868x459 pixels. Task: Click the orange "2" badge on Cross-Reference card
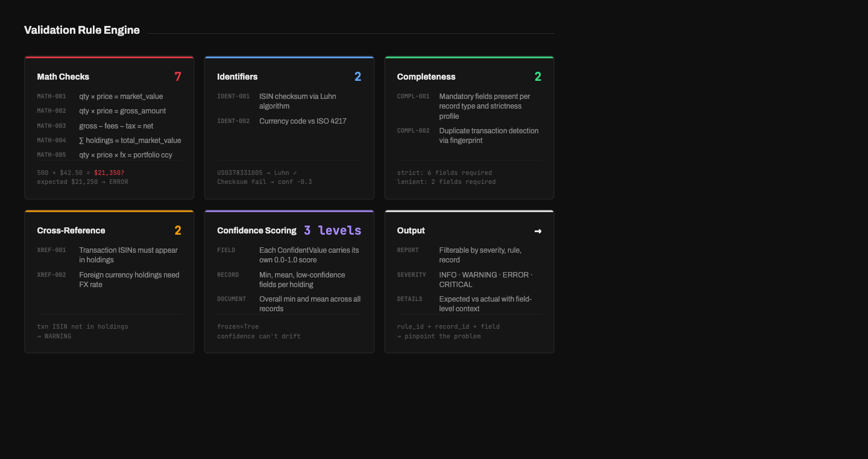pos(178,230)
